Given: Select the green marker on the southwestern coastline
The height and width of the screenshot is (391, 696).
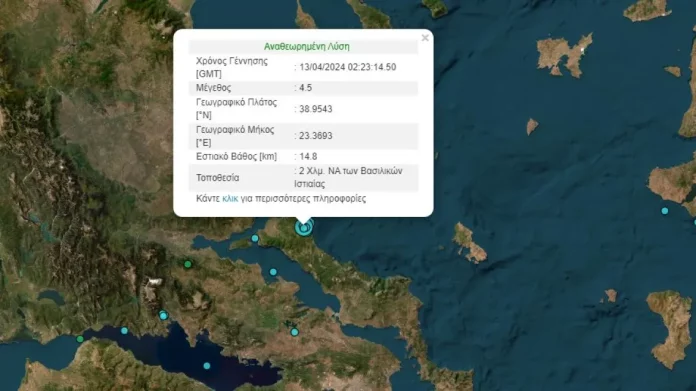Looking at the screenshot, I should [x=80, y=339].
